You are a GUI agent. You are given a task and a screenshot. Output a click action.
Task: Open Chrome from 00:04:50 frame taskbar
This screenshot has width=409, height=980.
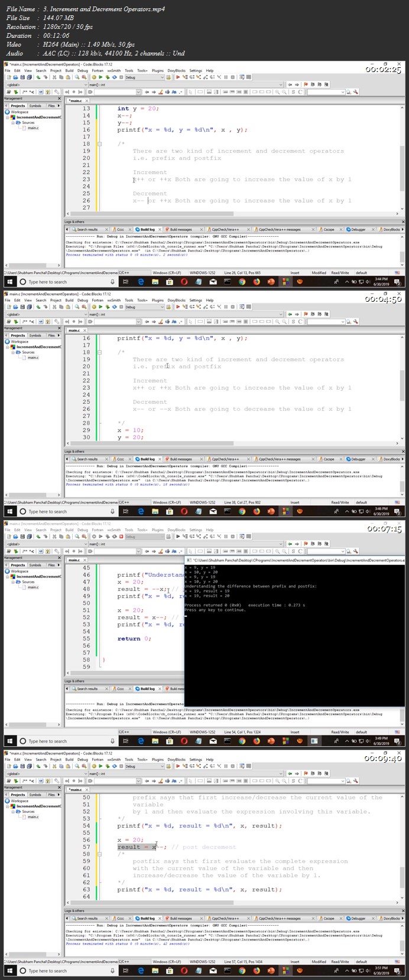242,511
